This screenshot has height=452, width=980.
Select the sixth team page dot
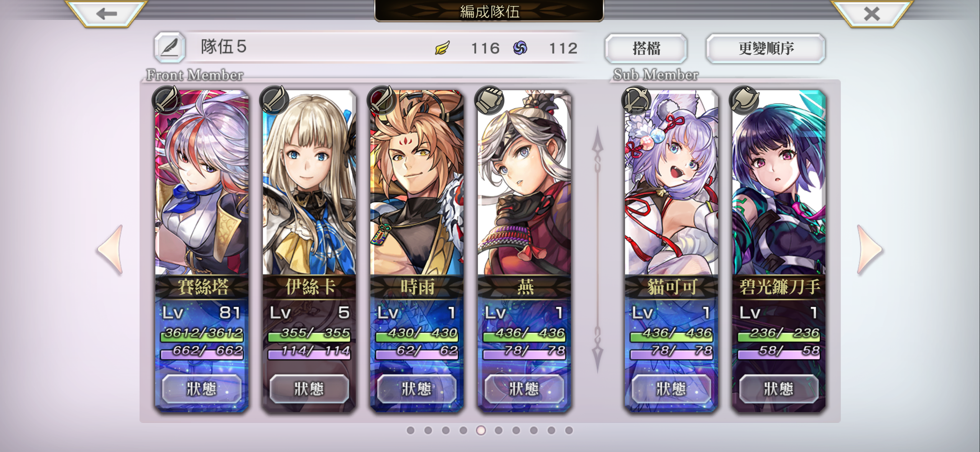pyautogui.click(x=498, y=431)
